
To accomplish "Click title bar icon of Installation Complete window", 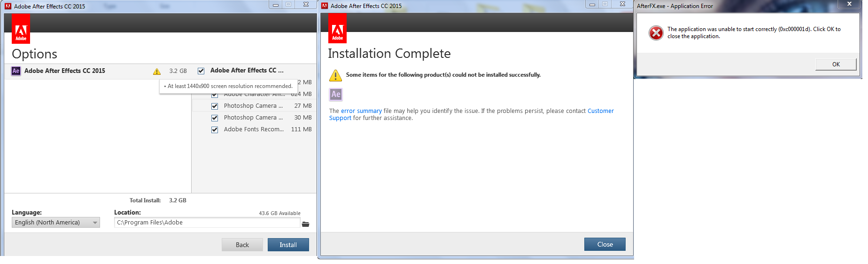I will click(x=325, y=6).
